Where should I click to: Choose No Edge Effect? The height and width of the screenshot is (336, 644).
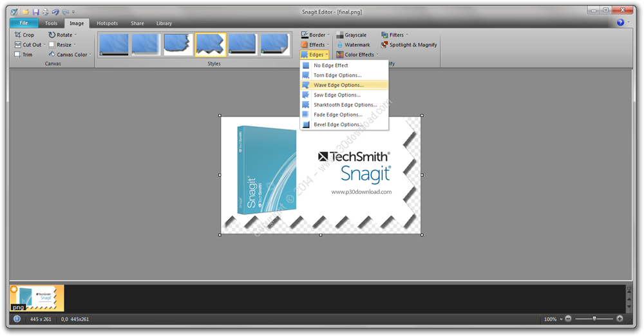[x=344, y=65]
